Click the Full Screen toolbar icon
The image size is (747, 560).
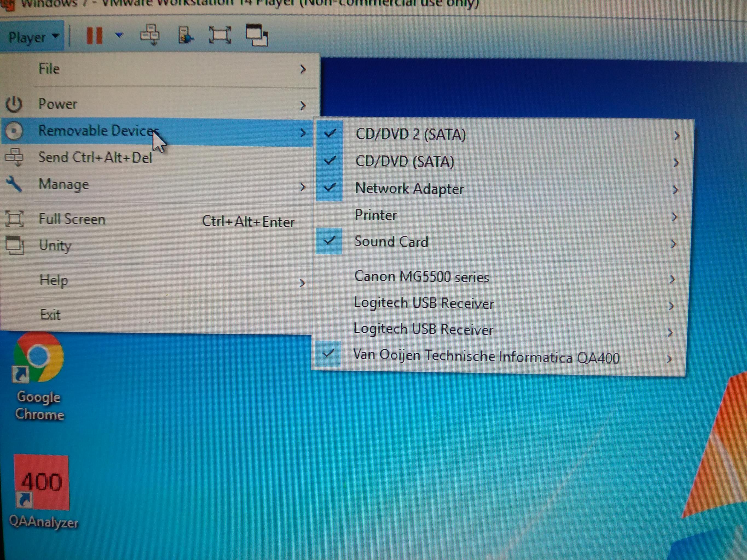coord(220,35)
